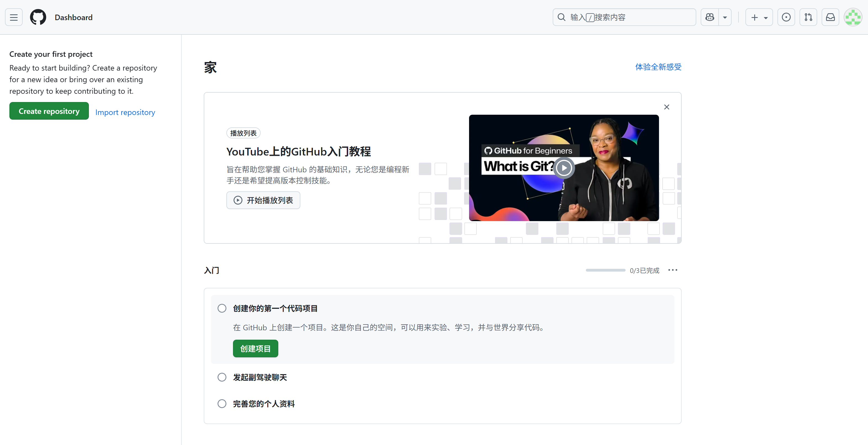Select the 创建你的第一个代码项目 circle
Screen dimensions: 868x445
[222, 308]
